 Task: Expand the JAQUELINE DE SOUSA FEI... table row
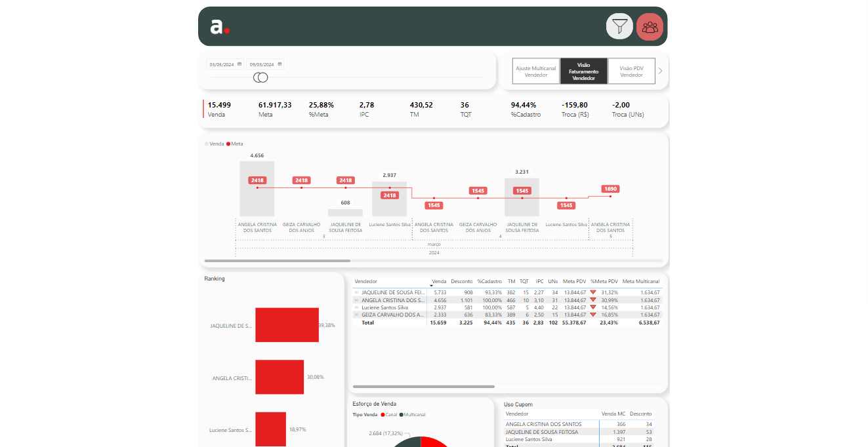356,292
